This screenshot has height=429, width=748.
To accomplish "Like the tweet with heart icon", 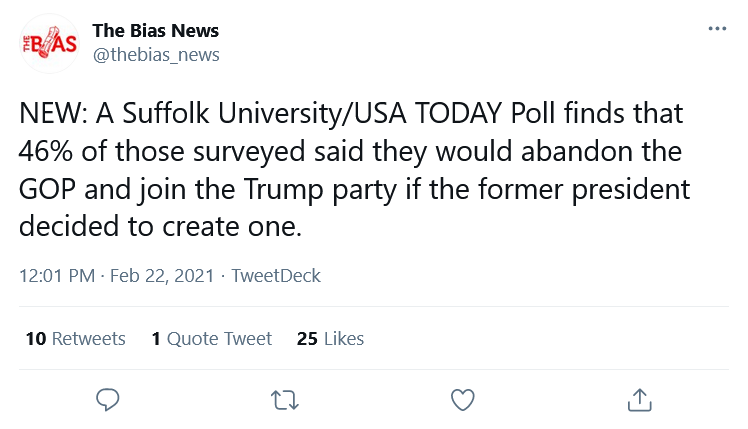I will click(x=463, y=400).
